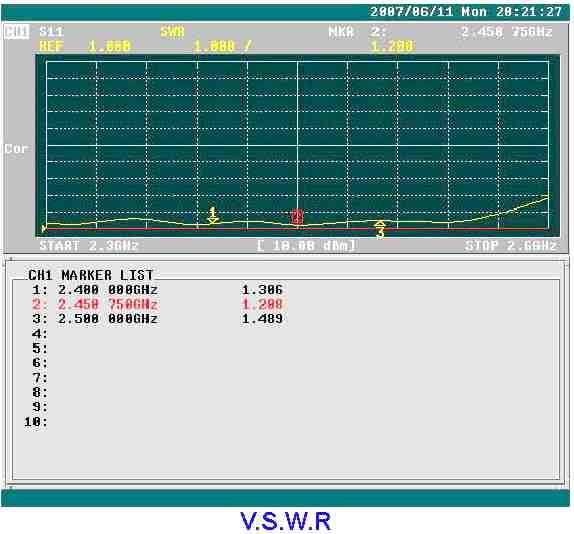
Task: Click the STOP 2.6GHz label
Action: tap(511, 246)
